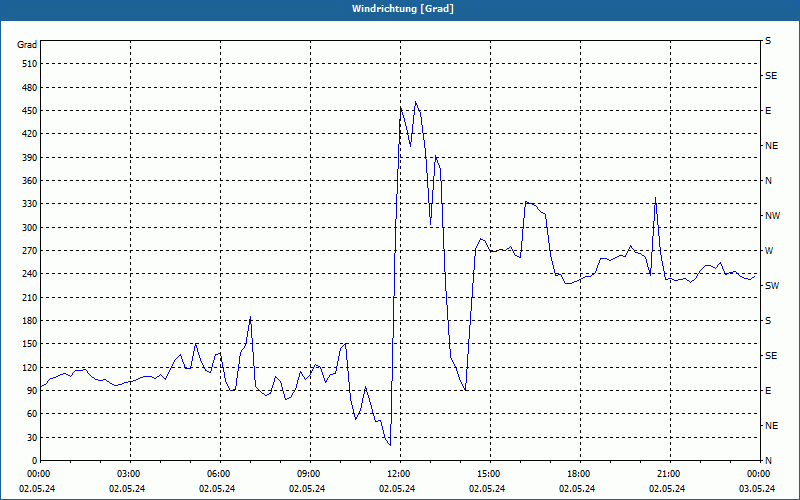The width and height of the screenshot is (800, 500).
Task: Click the 21:00 time label
Action: [x=670, y=474]
